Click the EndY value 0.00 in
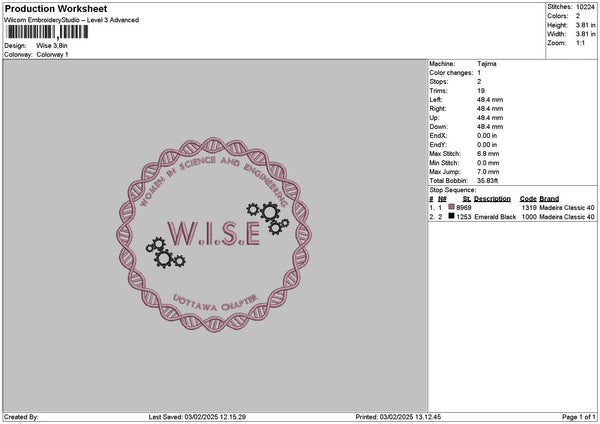Screen dimensions: 600x424 pos(487,145)
